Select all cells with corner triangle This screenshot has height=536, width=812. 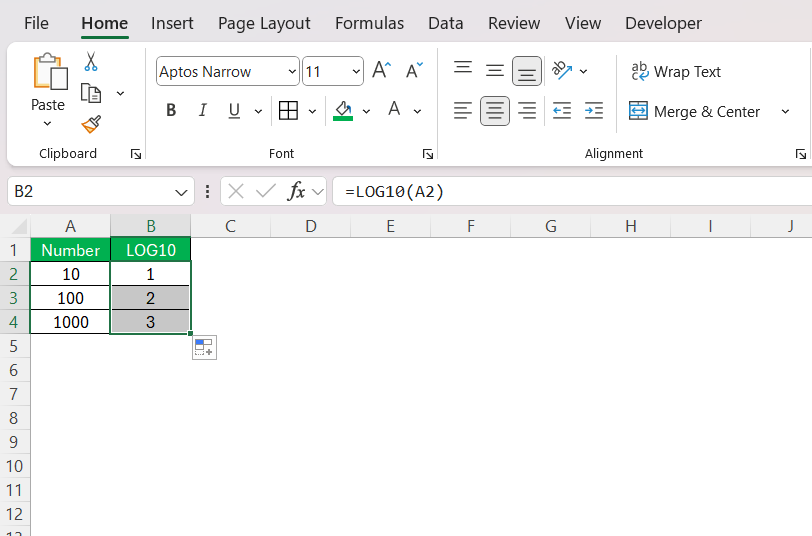pyautogui.click(x=19, y=226)
